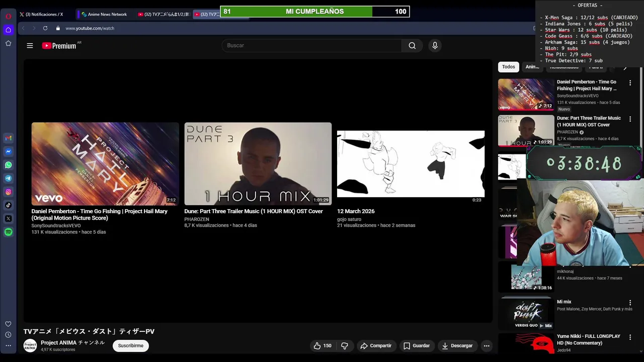Click the youtube.com/watch address bar
This screenshot has width=644, height=362.
point(90,28)
